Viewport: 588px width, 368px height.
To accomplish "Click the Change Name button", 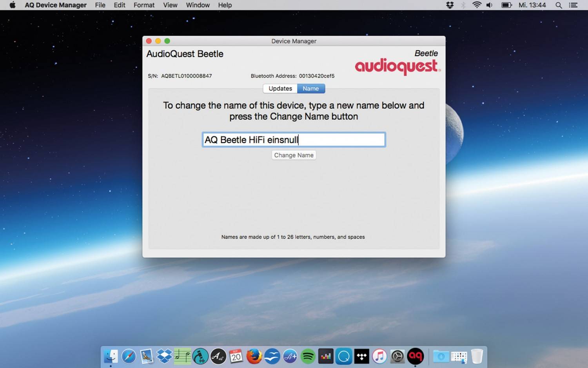I will (294, 155).
